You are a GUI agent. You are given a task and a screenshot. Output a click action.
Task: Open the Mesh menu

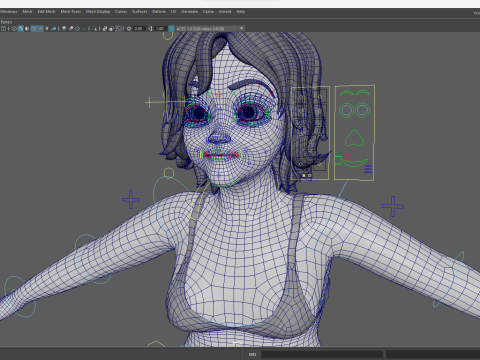(27, 12)
